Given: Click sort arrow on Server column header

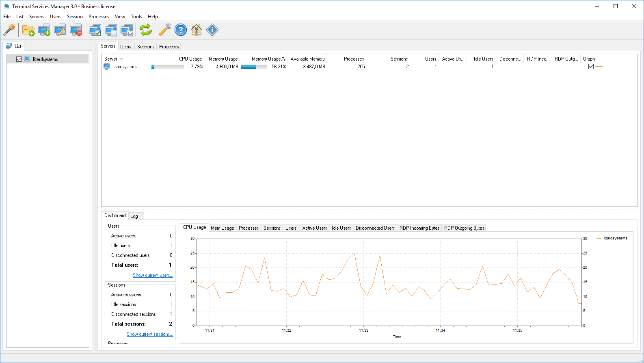Looking at the screenshot, I should tap(121, 59).
